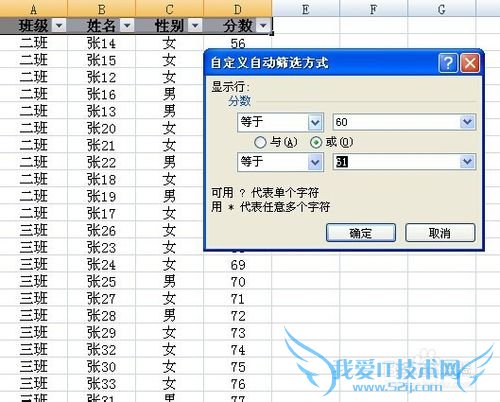Image resolution: width=500 pixels, height=402 pixels.
Task: Select column D header
Action: tap(238, 8)
